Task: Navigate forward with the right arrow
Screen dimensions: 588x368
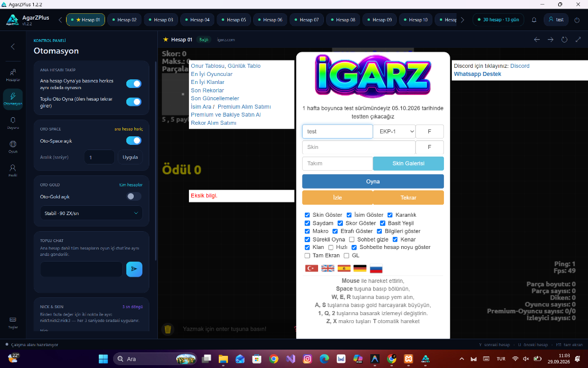Action: (x=551, y=40)
